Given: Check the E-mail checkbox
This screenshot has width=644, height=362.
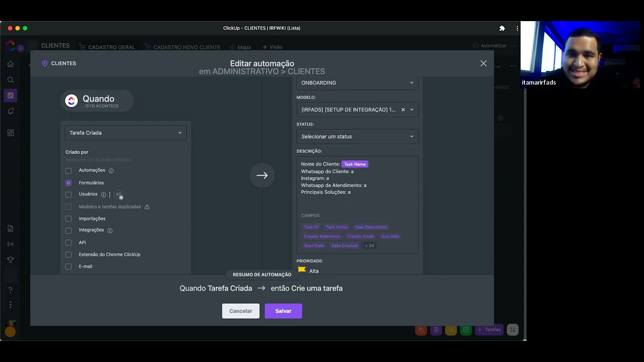Looking at the screenshot, I should pyautogui.click(x=68, y=266).
